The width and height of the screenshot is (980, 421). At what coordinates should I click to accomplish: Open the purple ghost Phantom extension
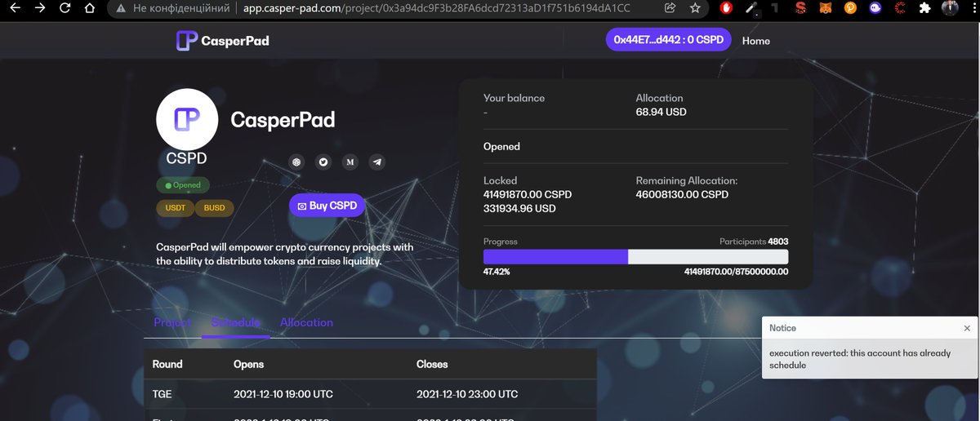875,9
